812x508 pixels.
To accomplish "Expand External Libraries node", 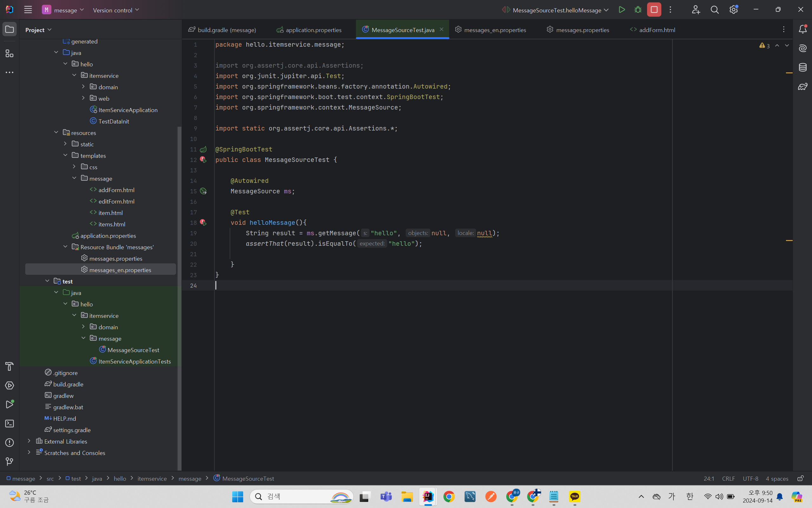I will pos(29,441).
